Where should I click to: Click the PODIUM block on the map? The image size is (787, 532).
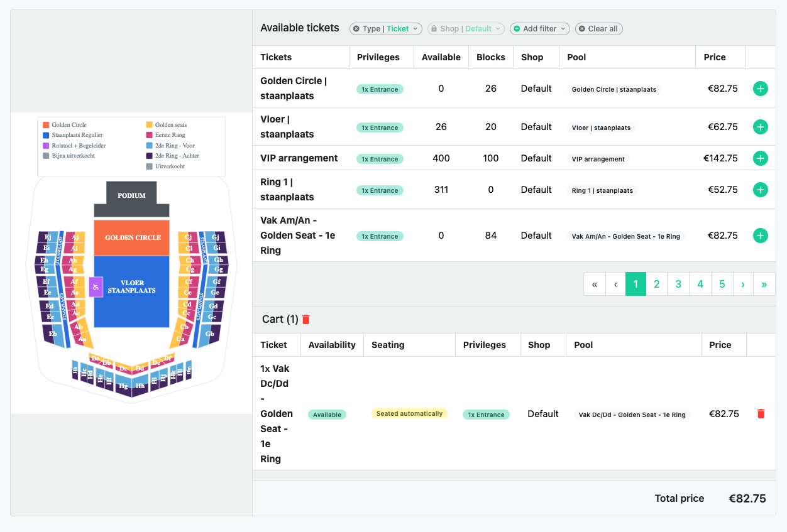coord(131,200)
